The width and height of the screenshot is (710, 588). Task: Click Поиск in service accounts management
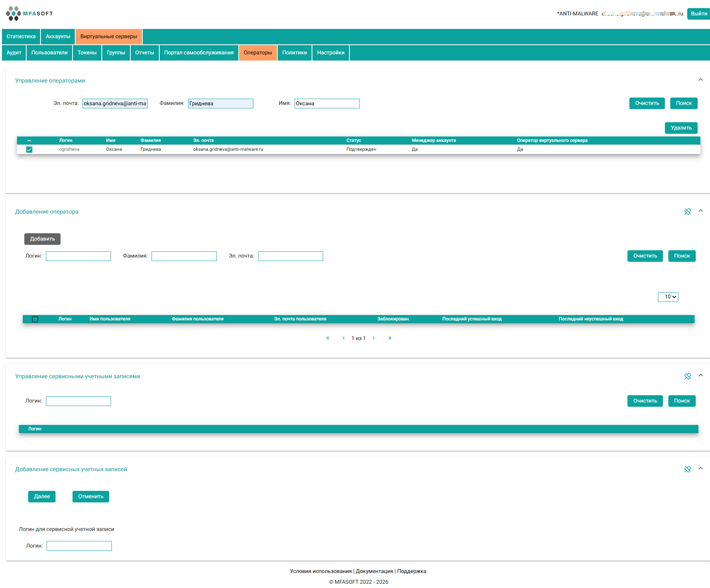click(x=682, y=401)
